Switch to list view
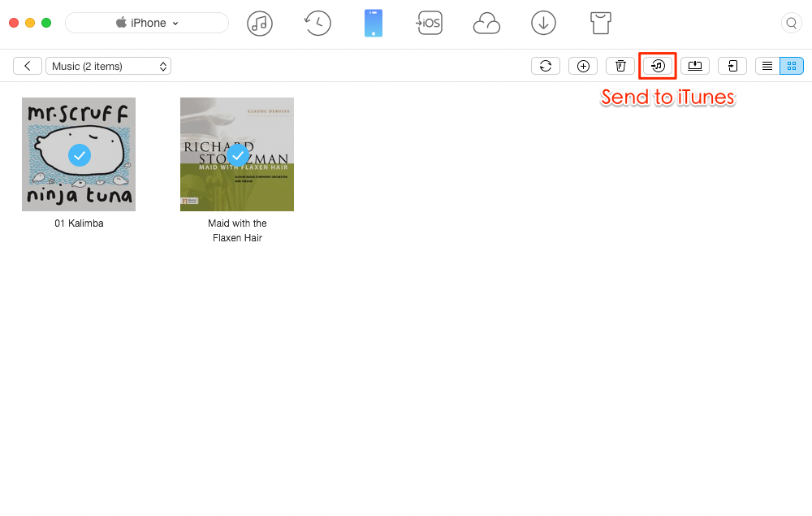Screen dimensions: 812x516 (x=767, y=66)
